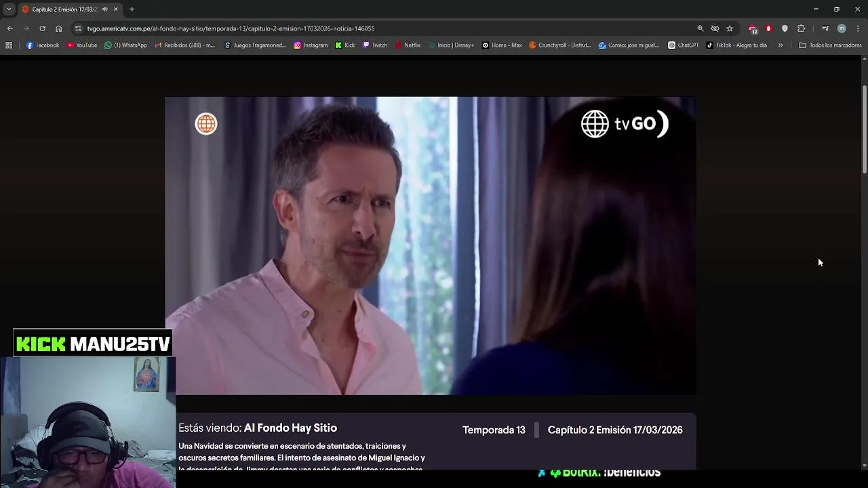This screenshot has height=488, width=868.
Task: Click the Temporada 13 label
Action: coord(494,430)
